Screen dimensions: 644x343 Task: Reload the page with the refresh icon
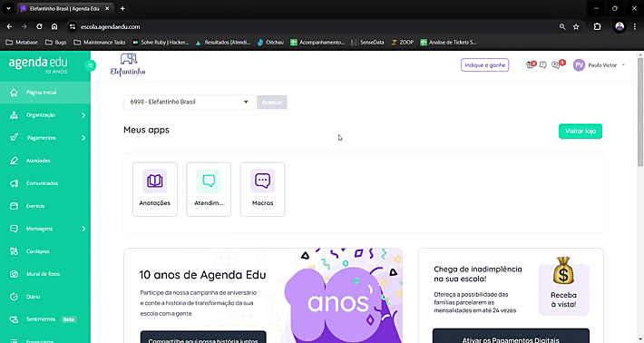[x=39, y=26]
